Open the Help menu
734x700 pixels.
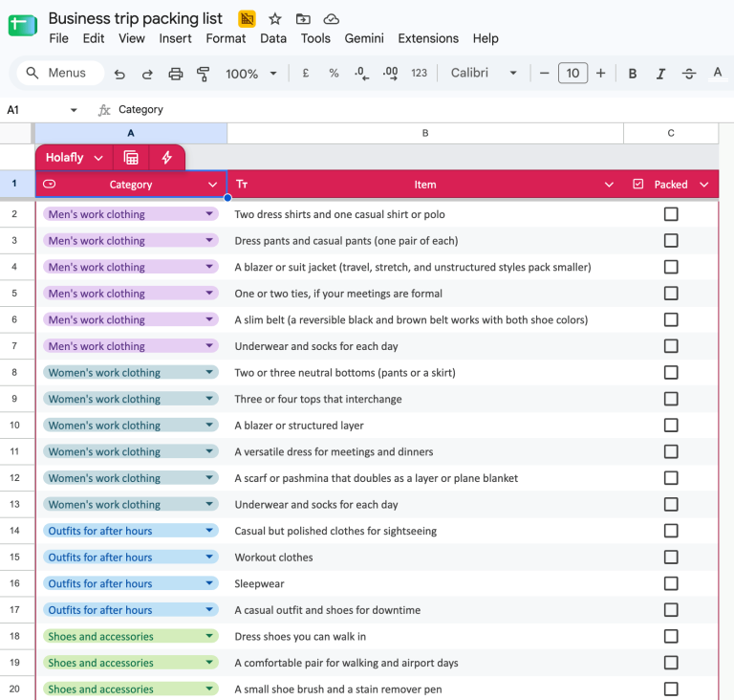tap(486, 38)
